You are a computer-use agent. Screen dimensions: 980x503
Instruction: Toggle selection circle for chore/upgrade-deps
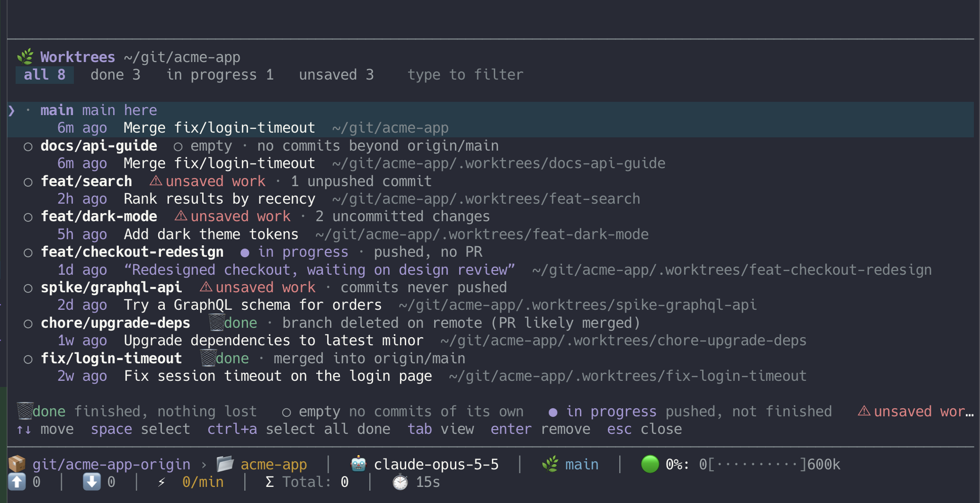[x=28, y=323]
